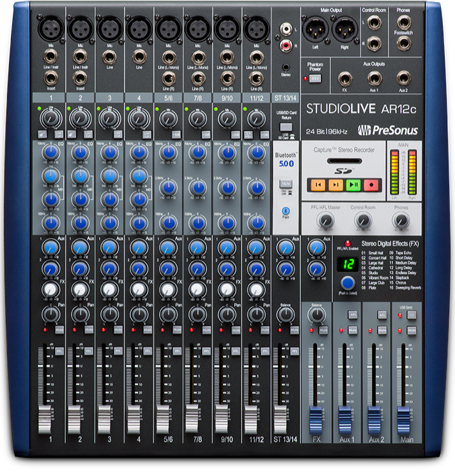Click the Main fader handle
Viewport: 455px width, 476px height.
click(404, 418)
